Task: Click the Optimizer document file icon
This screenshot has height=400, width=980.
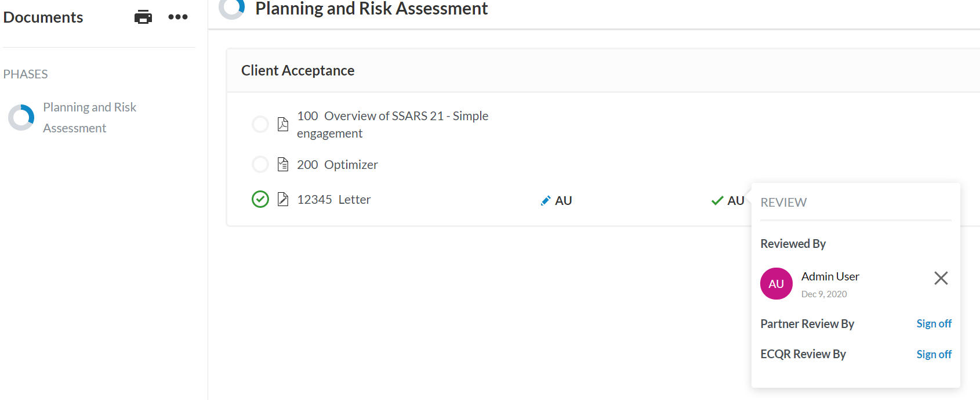Action: tap(283, 164)
